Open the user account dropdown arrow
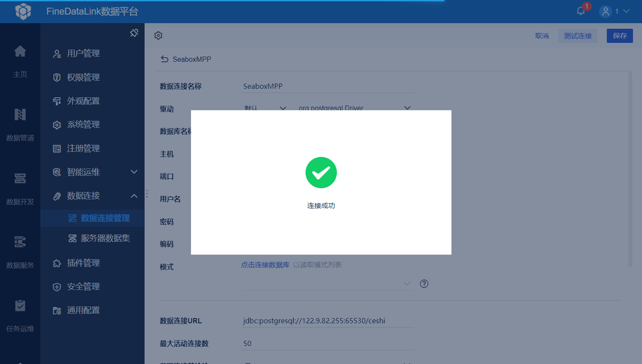Viewport: 642px width, 364px height. tap(626, 11)
